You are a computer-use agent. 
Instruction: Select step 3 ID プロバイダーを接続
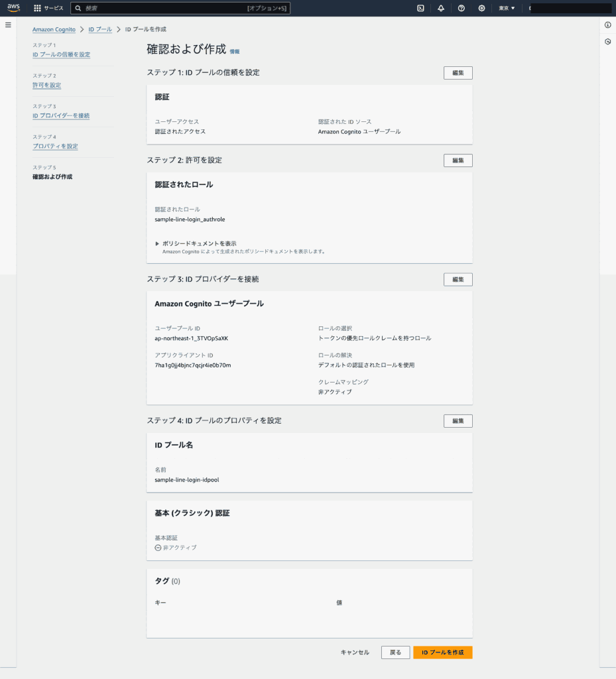click(60, 115)
